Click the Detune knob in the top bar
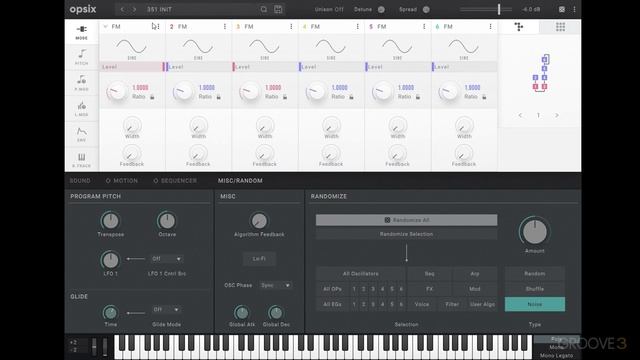640x360 pixels. [x=381, y=9]
